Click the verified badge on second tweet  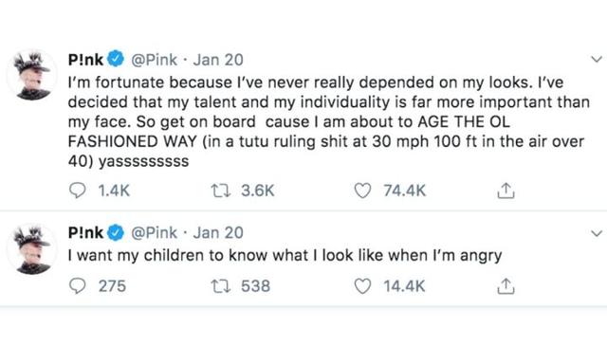point(116,232)
